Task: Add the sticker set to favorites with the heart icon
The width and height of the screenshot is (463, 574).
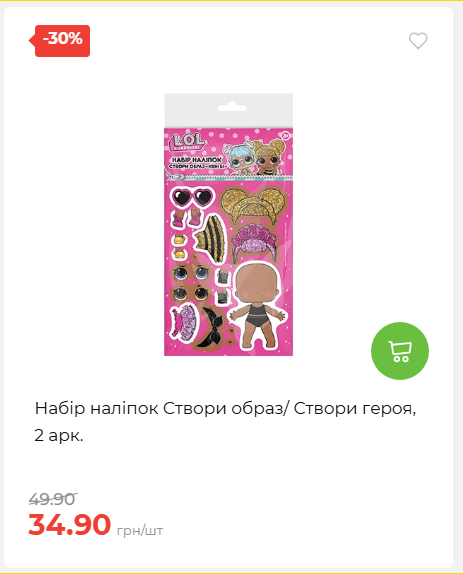Action: tap(418, 41)
